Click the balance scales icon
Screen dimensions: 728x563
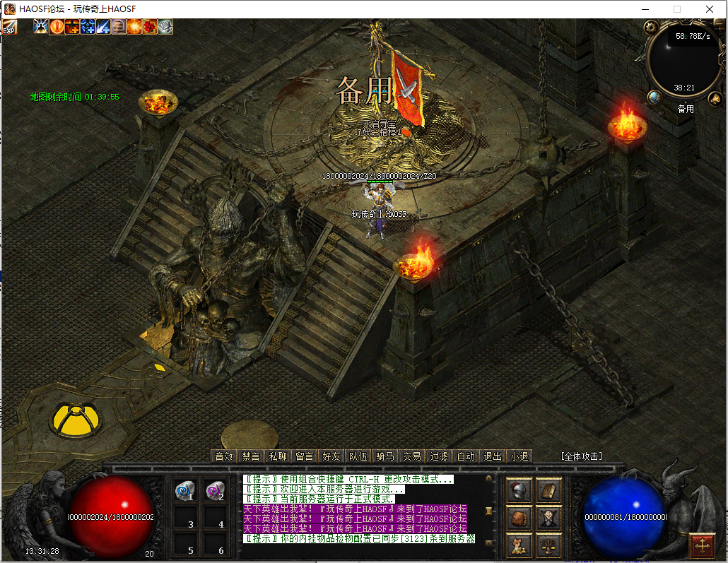tap(548, 545)
